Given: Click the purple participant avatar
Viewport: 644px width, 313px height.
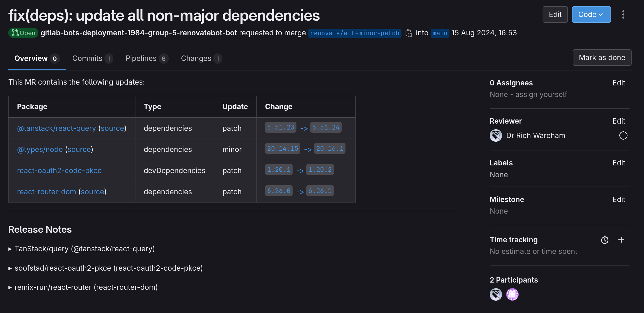Looking at the screenshot, I should pyautogui.click(x=512, y=294).
